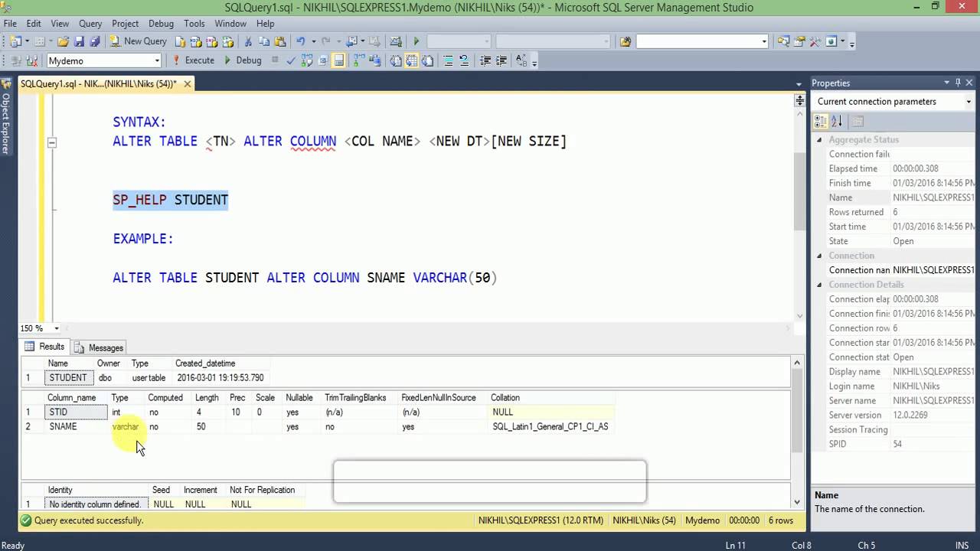The width and height of the screenshot is (980, 551).
Task: Save the query with the floppy disk icon
Action: coord(80,41)
